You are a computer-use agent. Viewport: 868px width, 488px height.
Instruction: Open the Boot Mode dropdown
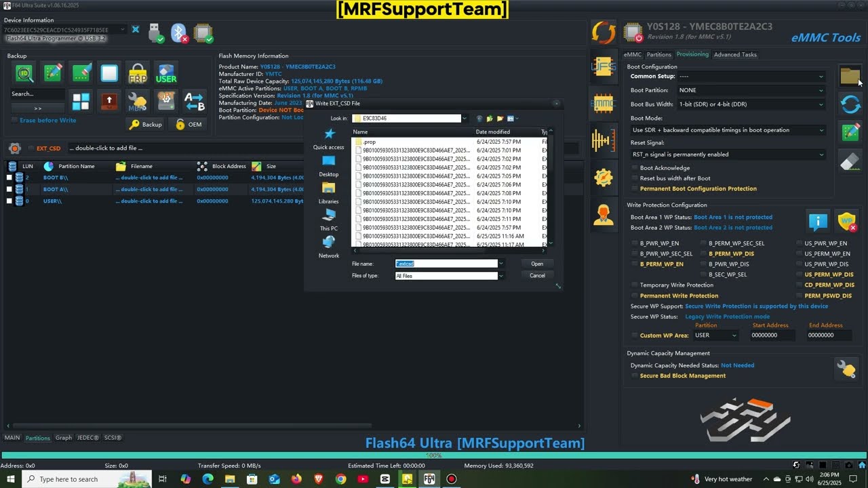728,130
